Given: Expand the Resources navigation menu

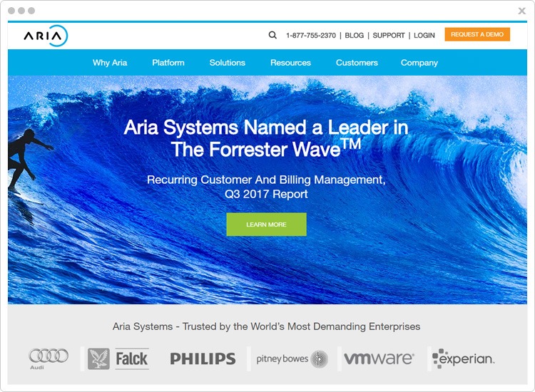Looking at the screenshot, I should [290, 63].
